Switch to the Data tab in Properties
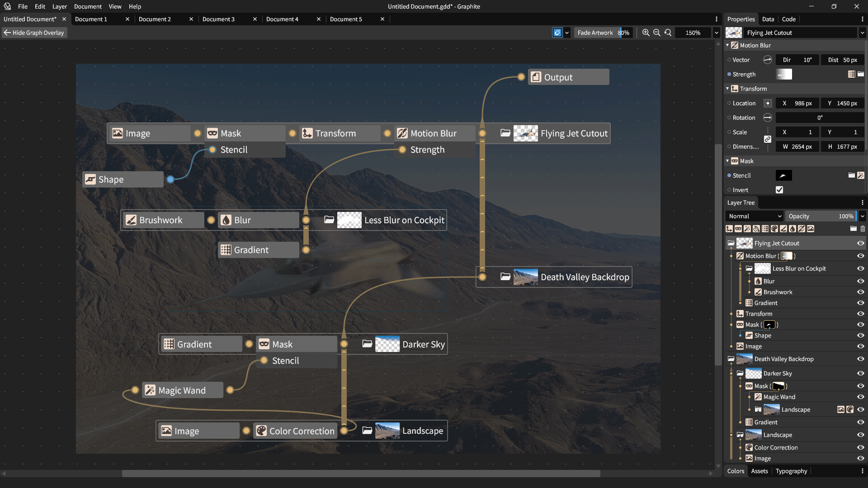Image resolution: width=868 pixels, height=488 pixels. [768, 19]
